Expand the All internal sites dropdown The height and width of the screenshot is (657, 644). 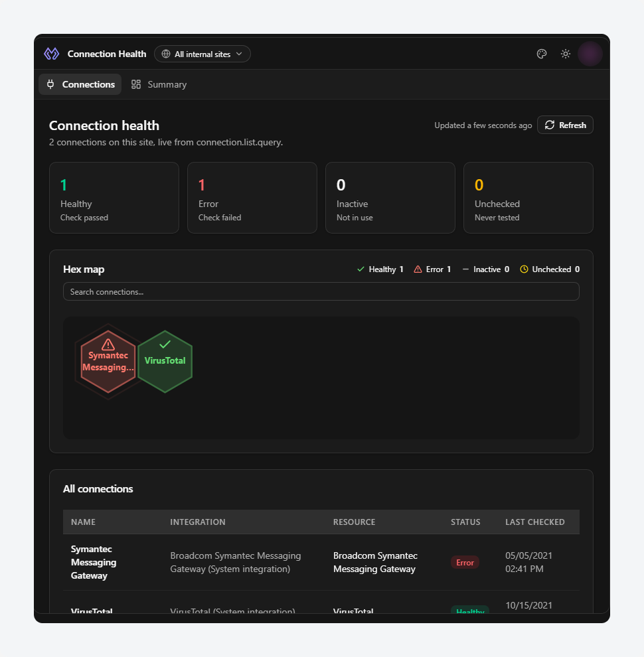click(202, 54)
